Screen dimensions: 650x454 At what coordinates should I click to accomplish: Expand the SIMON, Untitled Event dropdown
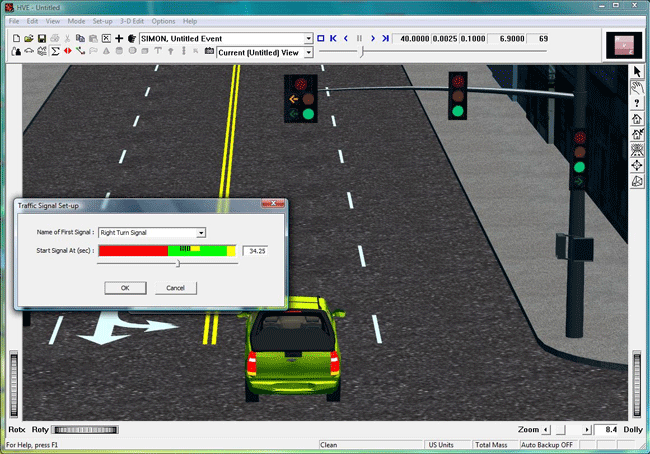308,38
